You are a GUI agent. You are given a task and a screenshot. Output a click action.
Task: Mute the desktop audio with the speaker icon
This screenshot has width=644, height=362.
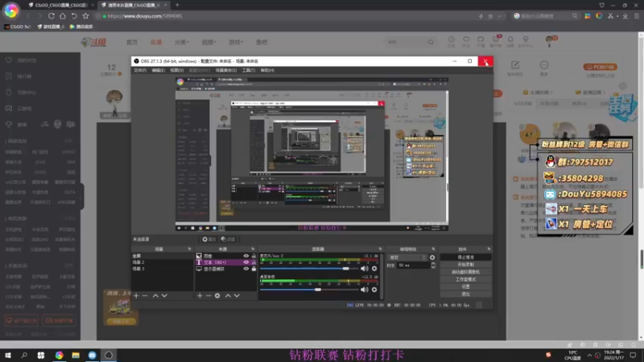click(364, 290)
